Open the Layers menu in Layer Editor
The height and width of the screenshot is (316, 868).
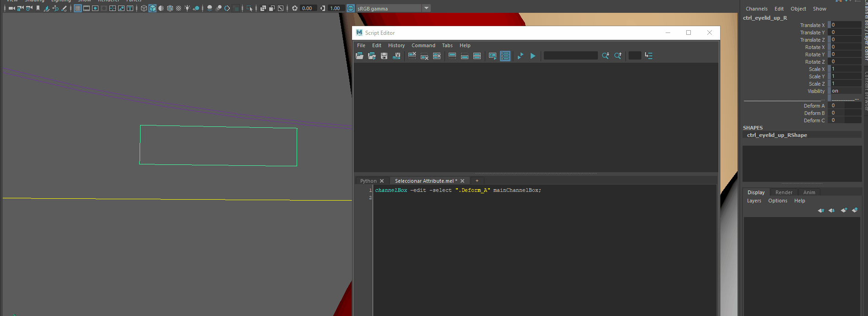click(754, 201)
